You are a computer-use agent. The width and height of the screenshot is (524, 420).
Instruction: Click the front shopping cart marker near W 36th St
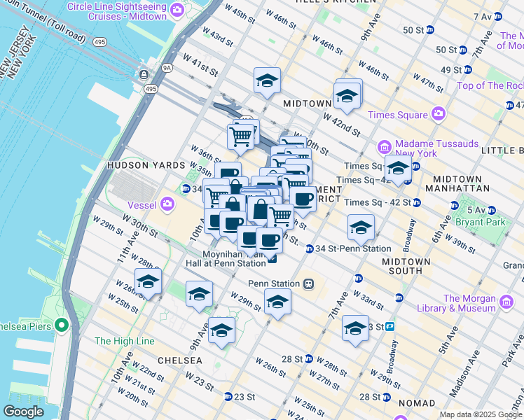240,139
